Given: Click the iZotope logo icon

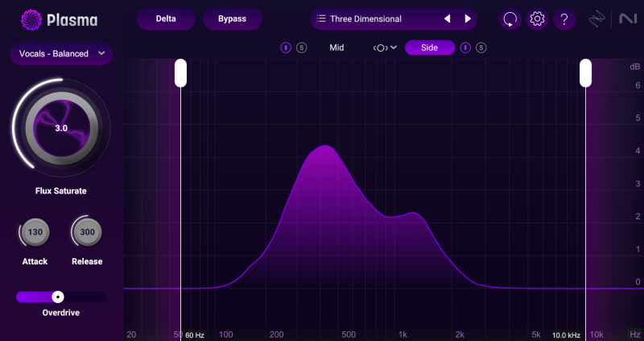Looking at the screenshot, I should pyautogui.click(x=597, y=19).
